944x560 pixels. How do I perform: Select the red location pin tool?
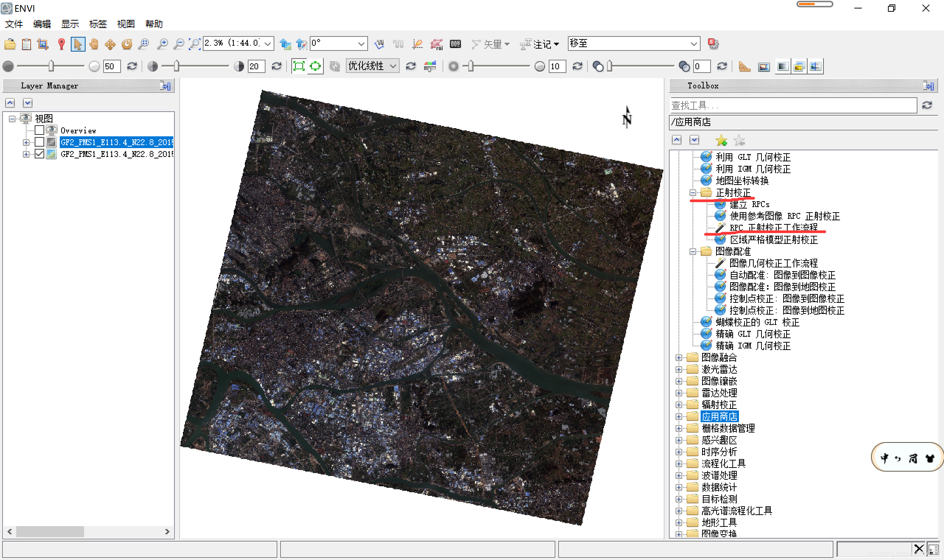61,44
